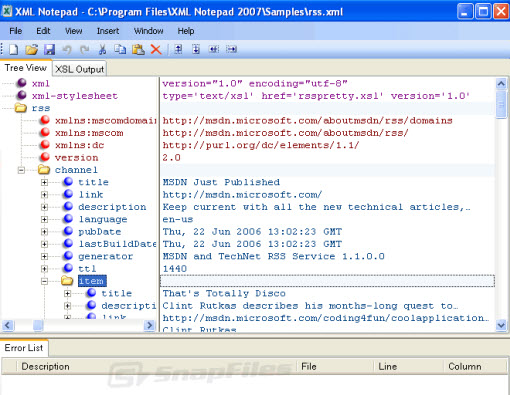510x395 pixels.
Task: Click the purple ball icon beside xml-stylesheet
Action: (x=22, y=95)
